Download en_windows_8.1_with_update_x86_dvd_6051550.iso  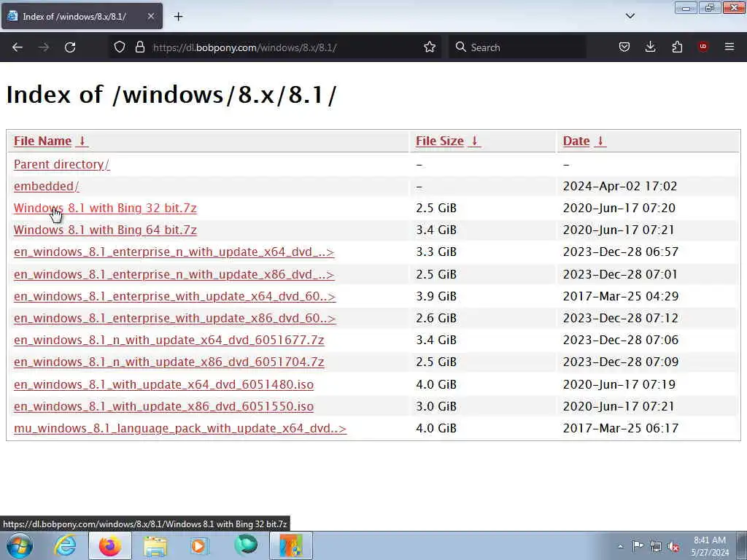click(163, 406)
